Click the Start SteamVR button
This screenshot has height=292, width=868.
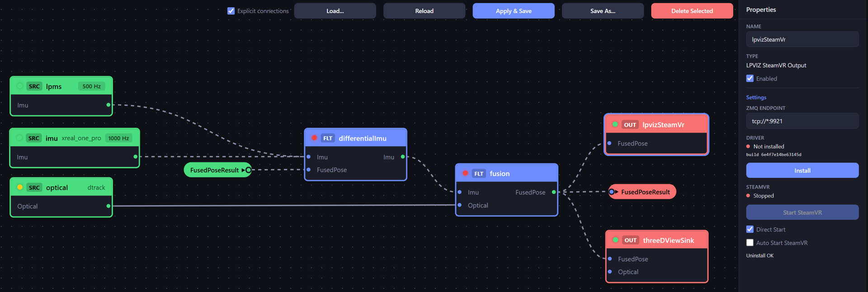pyautogui.click(x=802, y=212)
